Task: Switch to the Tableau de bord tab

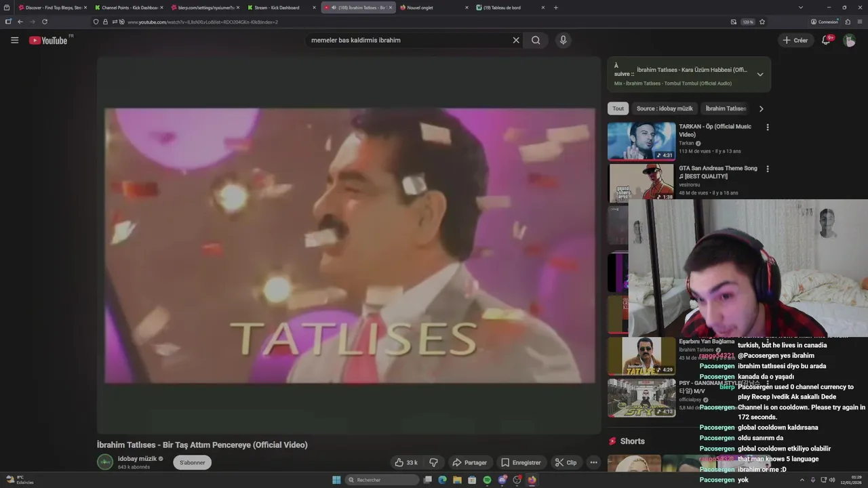Action: 509,7
